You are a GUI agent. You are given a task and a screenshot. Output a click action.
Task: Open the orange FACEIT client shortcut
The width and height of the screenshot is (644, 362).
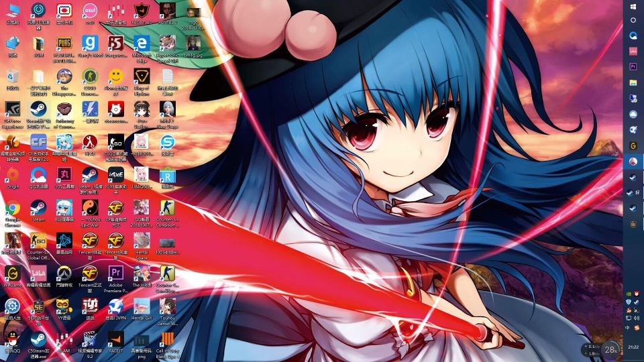pos(116,343)
